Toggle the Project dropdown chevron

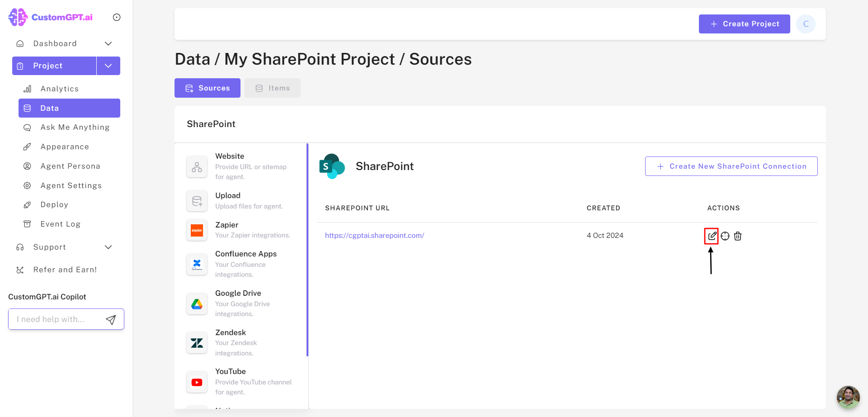click(x=108, y=66)
